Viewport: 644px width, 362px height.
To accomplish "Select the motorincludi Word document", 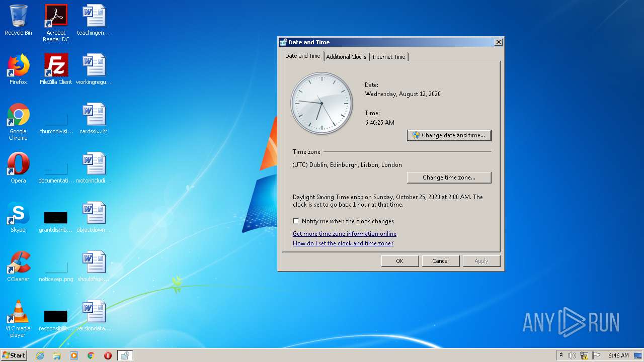I will [x=94, y=168].
